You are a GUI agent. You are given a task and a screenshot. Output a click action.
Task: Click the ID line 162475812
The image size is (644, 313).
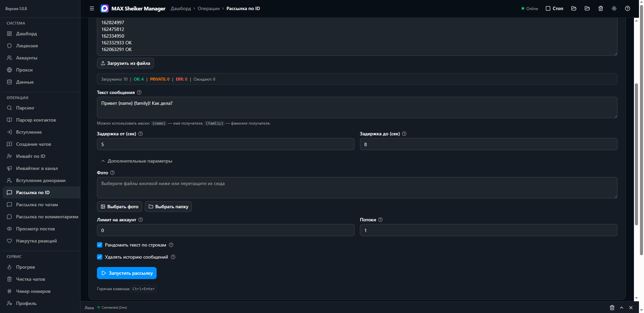point(113,29)
